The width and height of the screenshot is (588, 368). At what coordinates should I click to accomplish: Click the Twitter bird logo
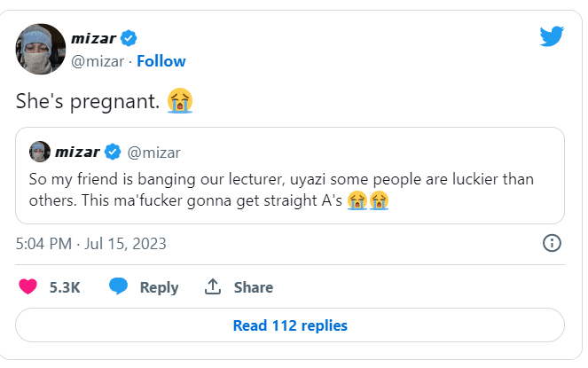553,36
